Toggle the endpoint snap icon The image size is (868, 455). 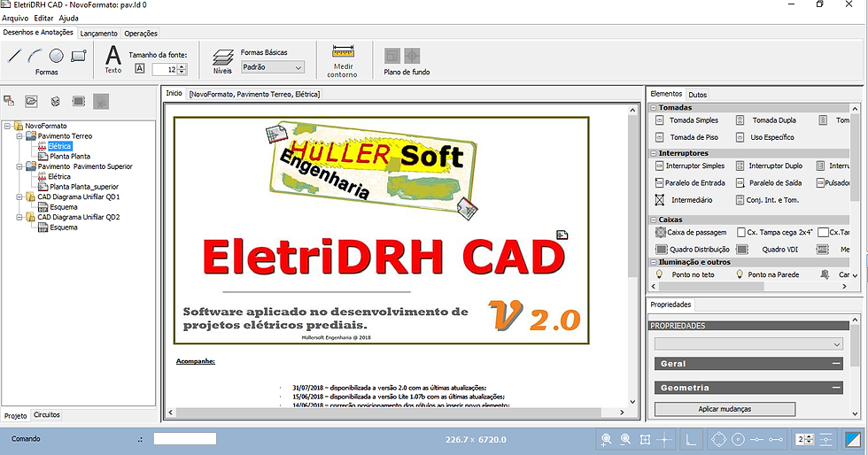click(776, 439)
